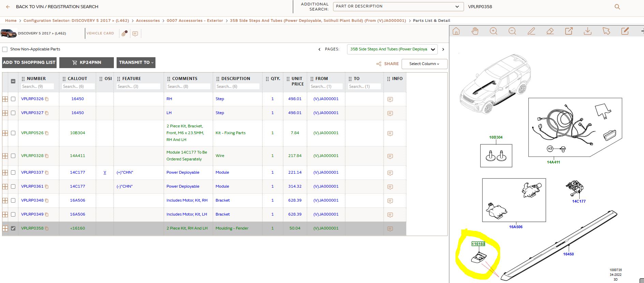Click the home icon in diagram toolbar

[456, 31]
